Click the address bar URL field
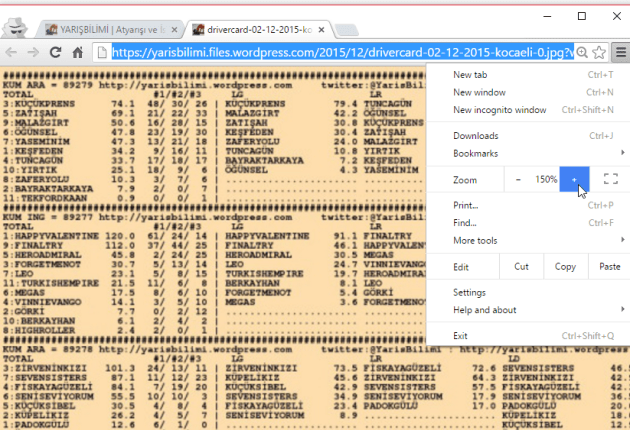The image size is (630, 430). (x=342, y=52)
